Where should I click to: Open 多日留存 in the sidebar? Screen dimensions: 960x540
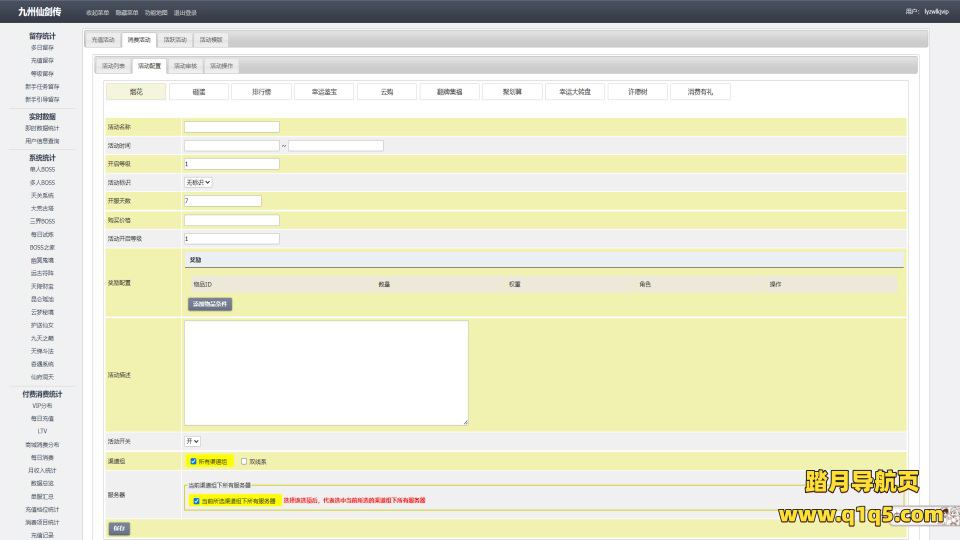coord(42,47)
